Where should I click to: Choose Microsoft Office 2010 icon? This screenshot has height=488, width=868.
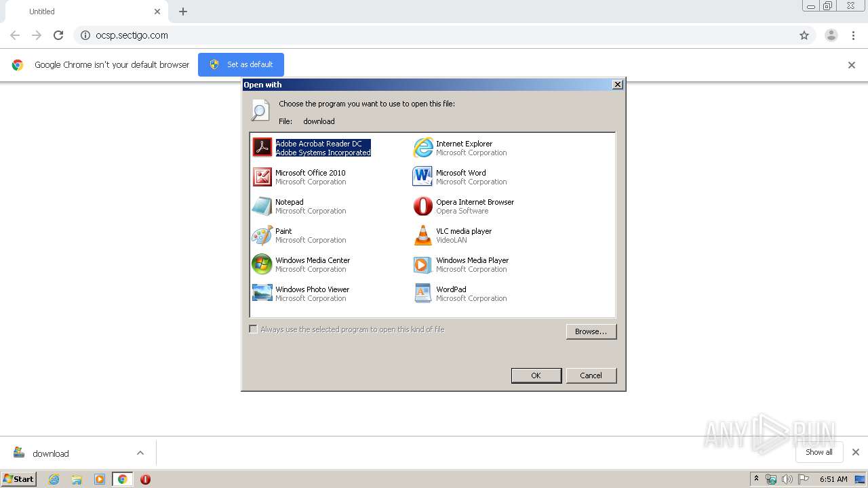[x=262, y=177]
